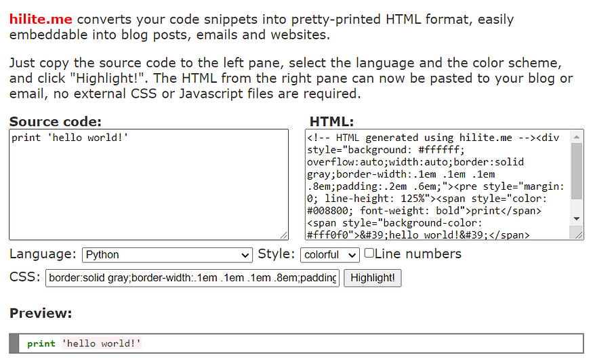
Task: Click inside the CSS input field
Action: [192, 278]
